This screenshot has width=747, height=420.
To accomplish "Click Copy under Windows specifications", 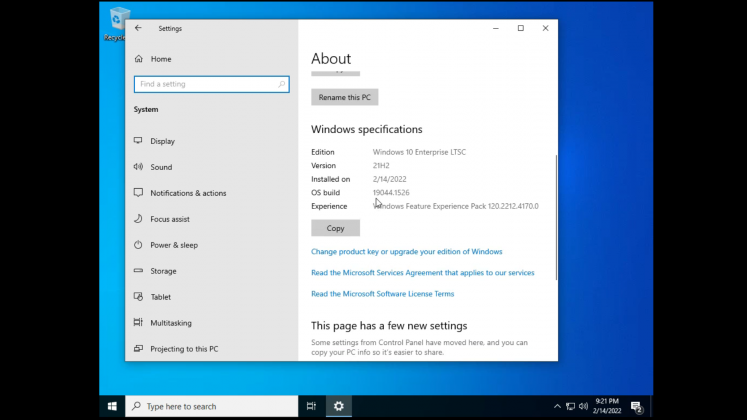I will [335, 228].
